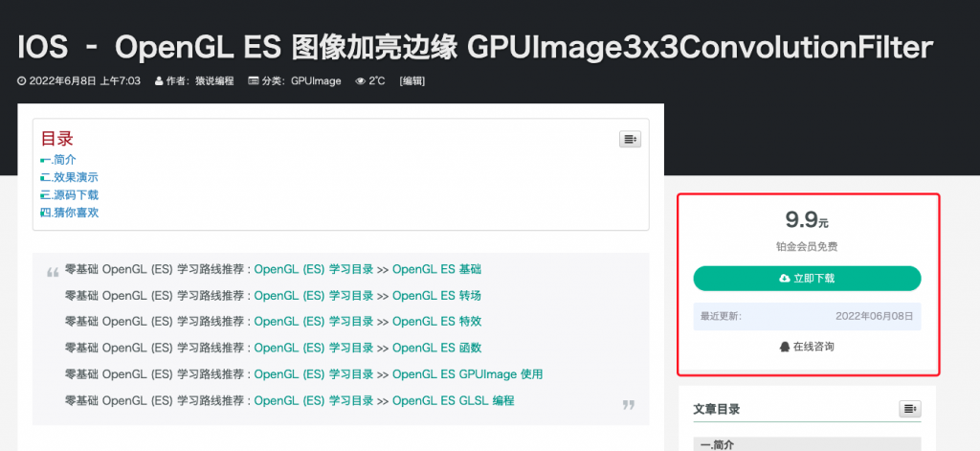Image resolution: width=980 pixels, height=451 pixels.
Task: Click the 文章目录 sidebar heading
Action: (716, 409)
